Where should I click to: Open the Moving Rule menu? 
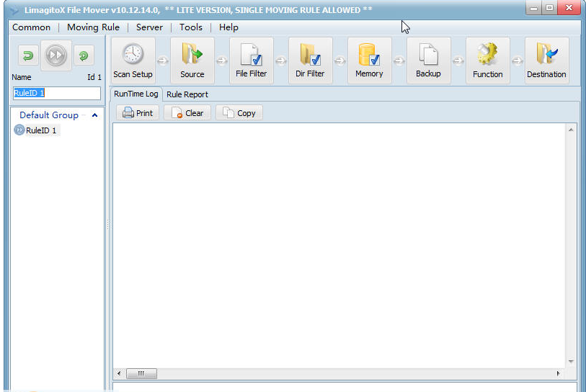point(93,27)
